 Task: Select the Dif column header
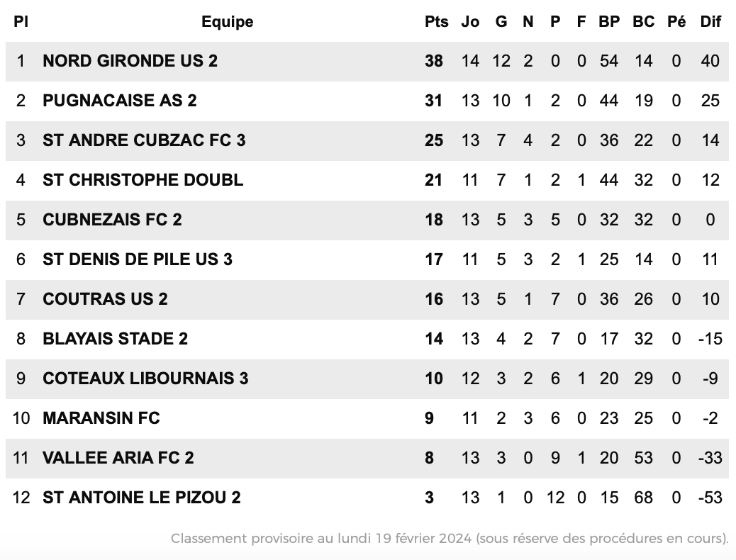coord(710,21)
